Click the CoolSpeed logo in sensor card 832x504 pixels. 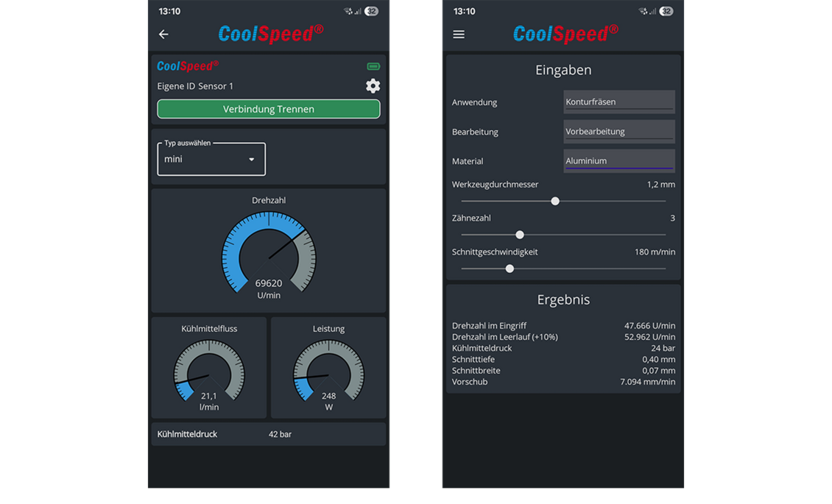188,66
